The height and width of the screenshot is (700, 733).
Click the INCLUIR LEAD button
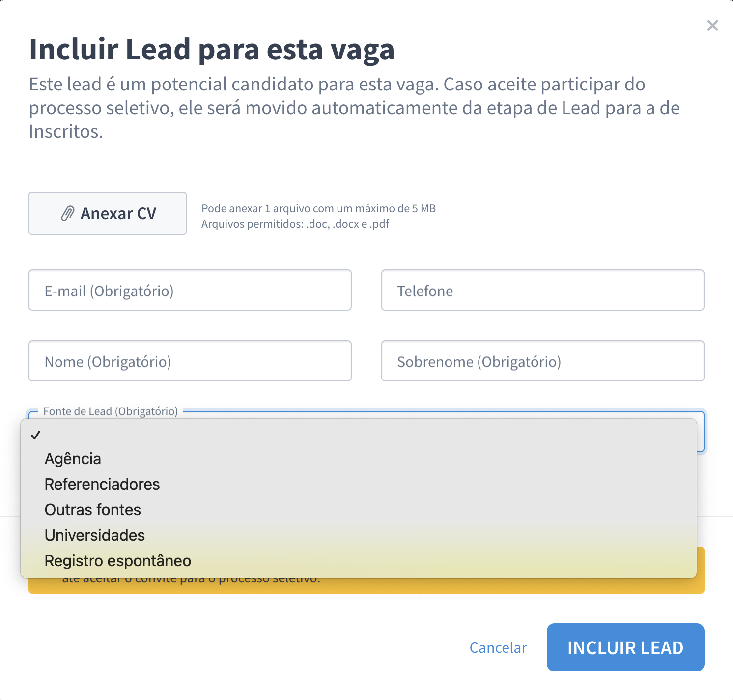click(x=625, y=647)
